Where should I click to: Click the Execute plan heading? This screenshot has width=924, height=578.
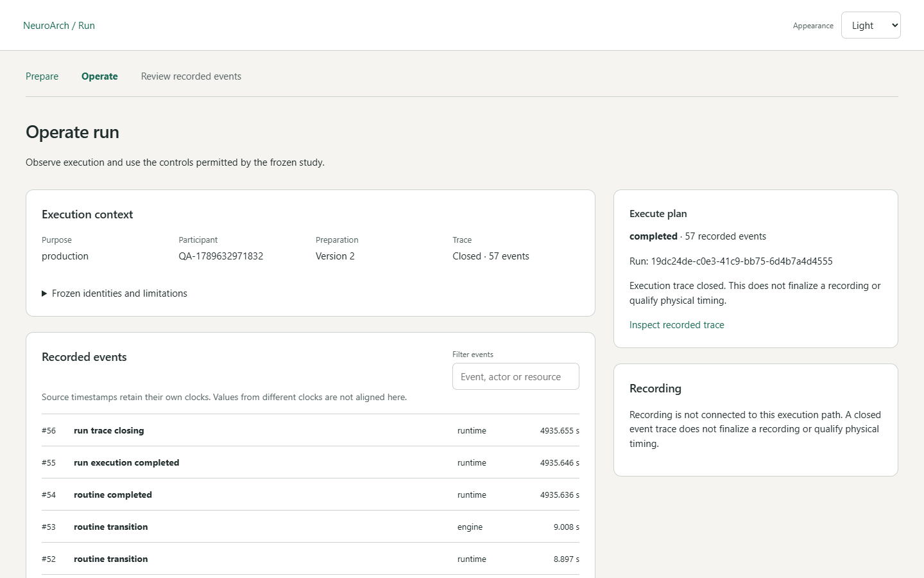658,214
